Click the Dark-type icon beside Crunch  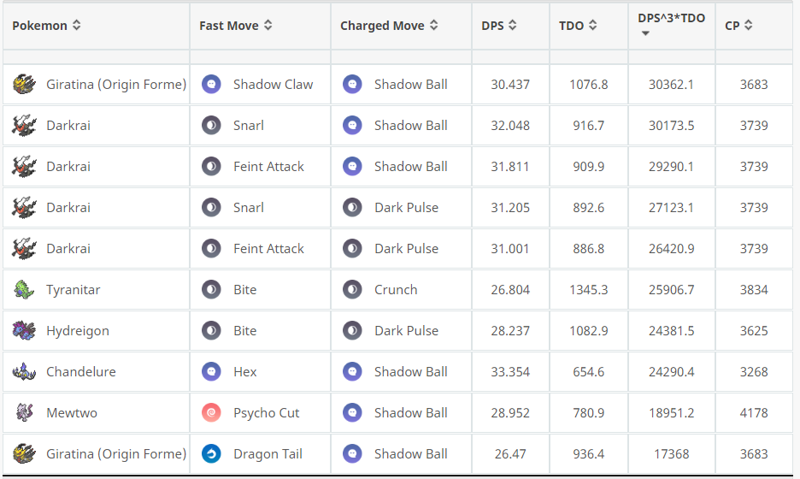pos(352,290)
